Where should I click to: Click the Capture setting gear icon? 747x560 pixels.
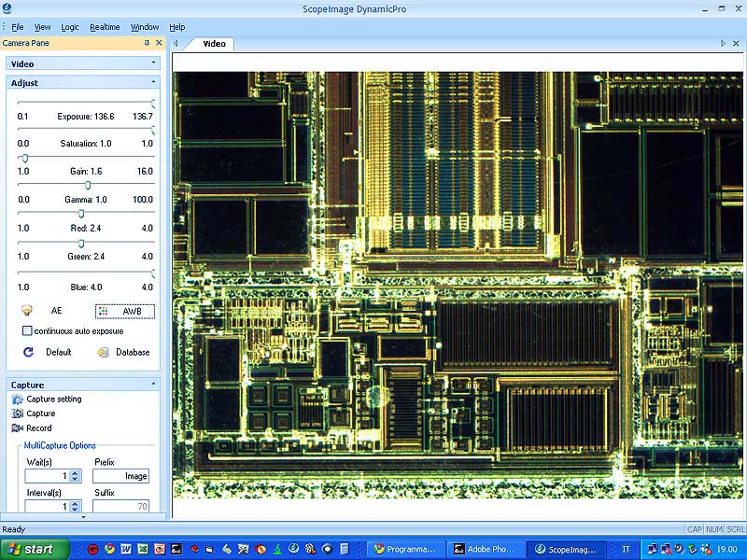point(17,399)
